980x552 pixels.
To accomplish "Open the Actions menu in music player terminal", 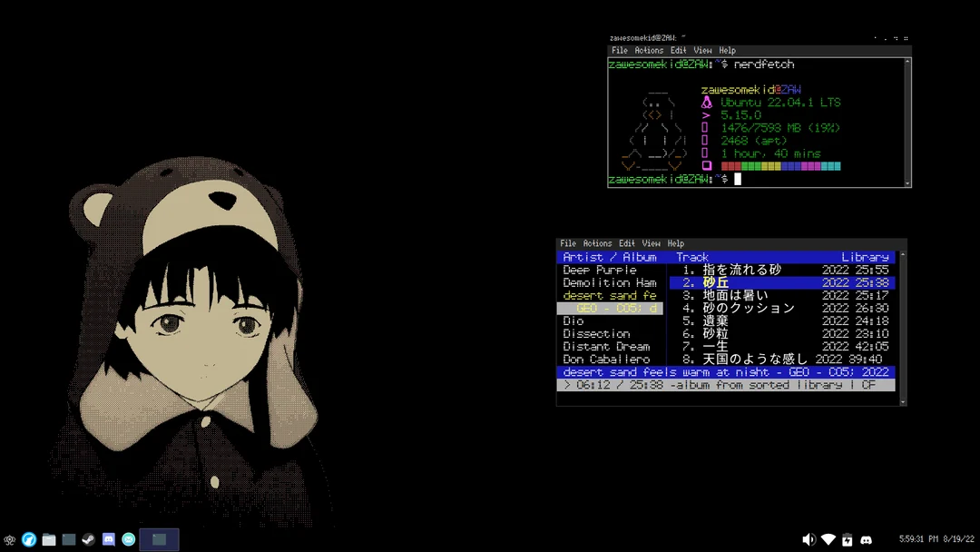I will tap(597, 244).
